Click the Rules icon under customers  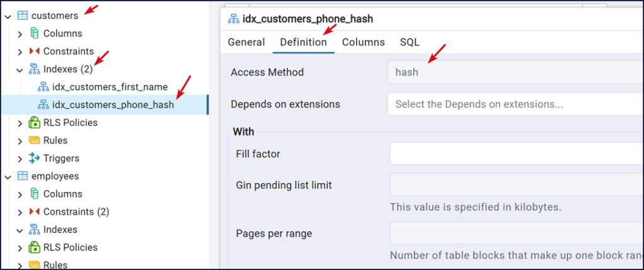(35, 140)
